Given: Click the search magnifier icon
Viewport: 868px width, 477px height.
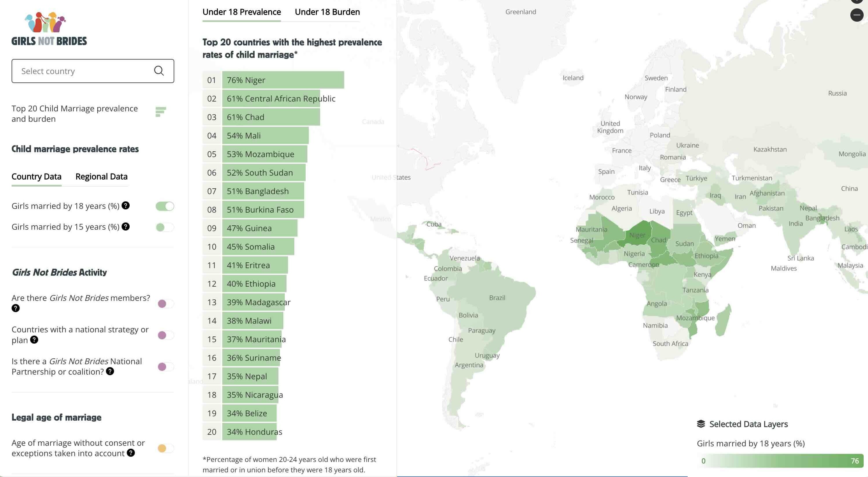Looking at the screenshot, I should pos(159,71).
